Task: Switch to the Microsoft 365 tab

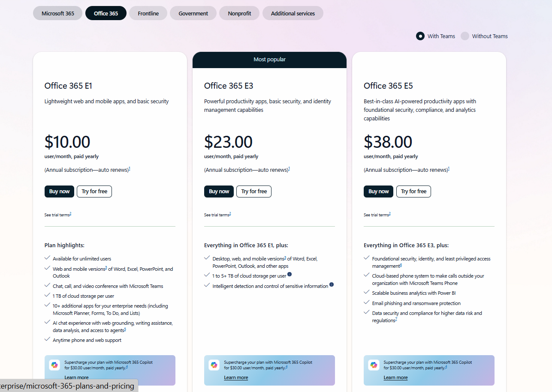Action: coord(57,13)
